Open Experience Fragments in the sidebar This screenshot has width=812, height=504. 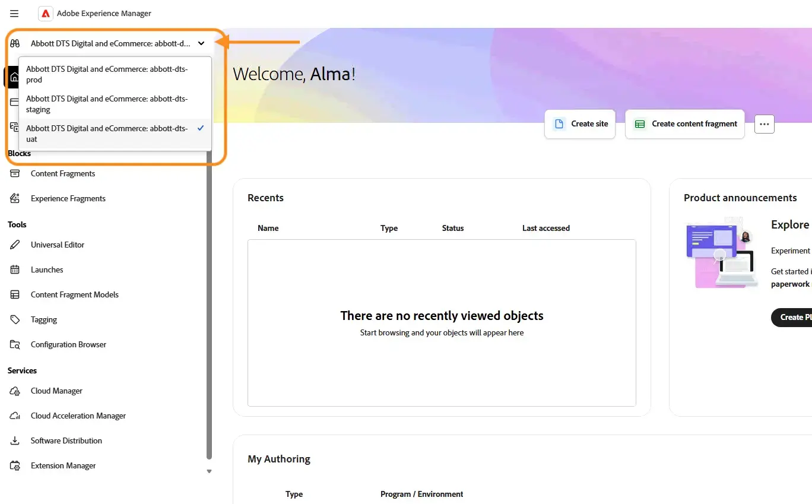(x=68, y=198)
